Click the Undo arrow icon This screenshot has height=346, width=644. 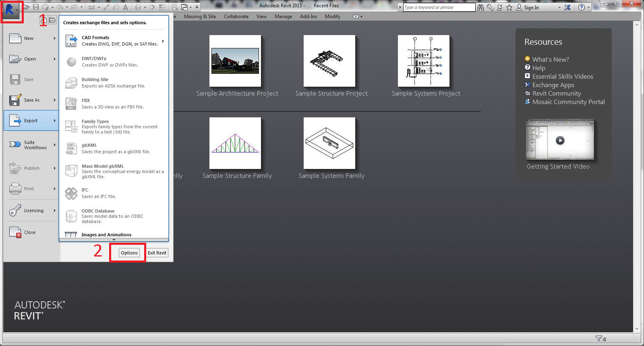[60, 7]
